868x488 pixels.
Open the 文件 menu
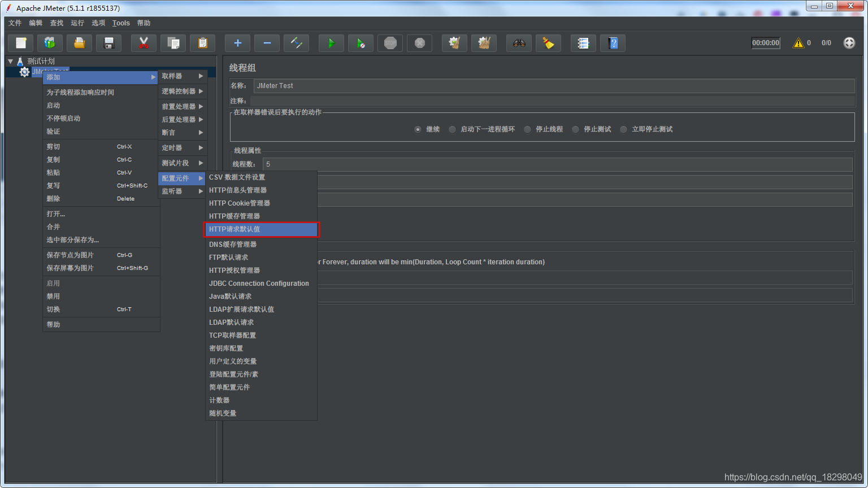point(15,23)
